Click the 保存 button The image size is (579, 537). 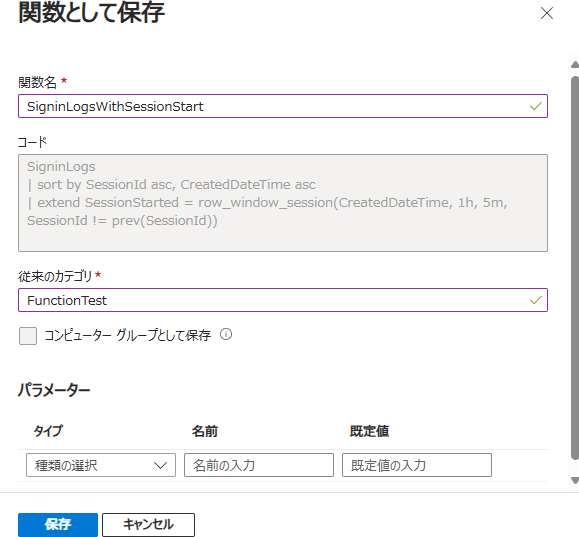(x=58, y=524)
